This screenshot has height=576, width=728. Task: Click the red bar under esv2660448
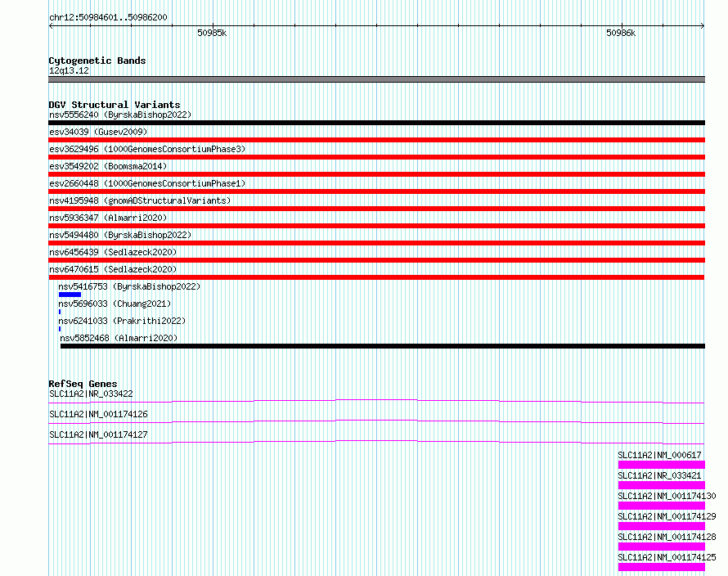pos(376,191)
